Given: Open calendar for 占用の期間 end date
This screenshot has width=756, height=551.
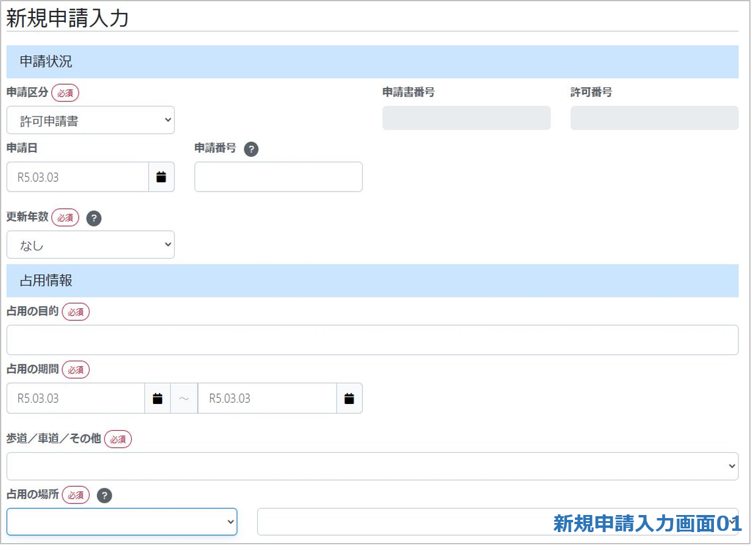Looking at the screenshot, I should click(349, 398).
